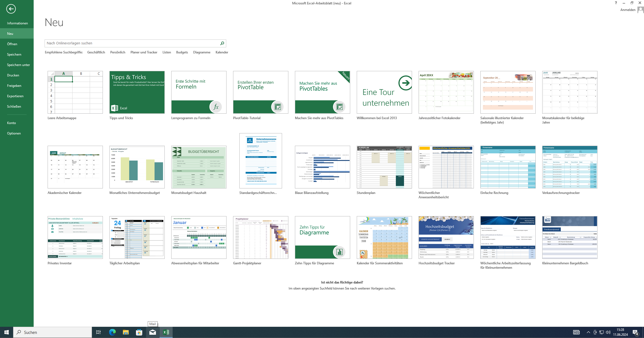
Task: Open the Leere Arbeitsmappe template
Action: click(x=75, y=92)
